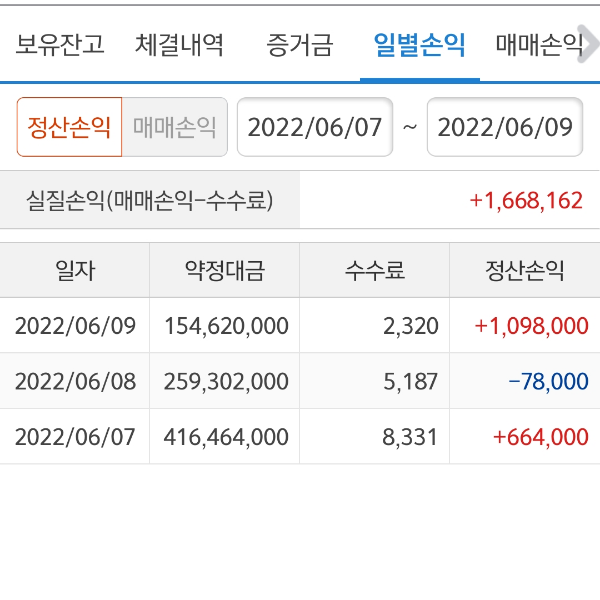This screenshot has height=600, width=600.
Task: Click the 약정대금 column header
Action: point(225,270)
